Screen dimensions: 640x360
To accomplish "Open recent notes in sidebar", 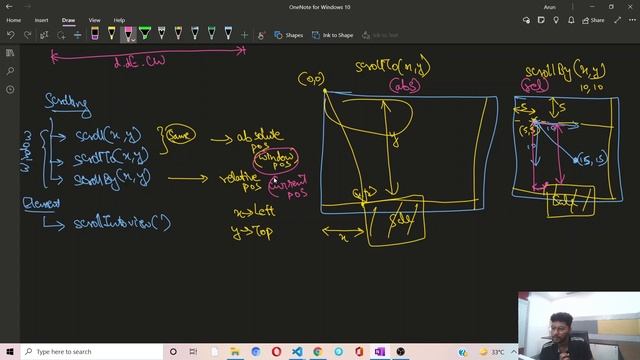I will click(10, 89).
